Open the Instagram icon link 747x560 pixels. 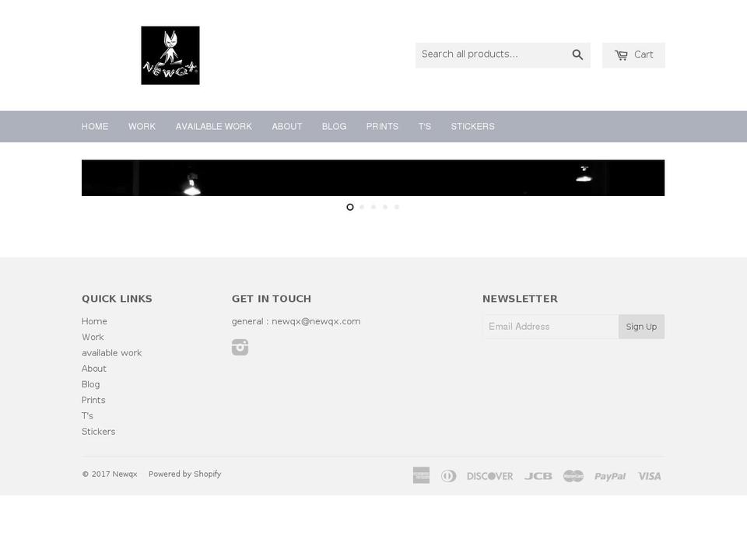point(240,347)
